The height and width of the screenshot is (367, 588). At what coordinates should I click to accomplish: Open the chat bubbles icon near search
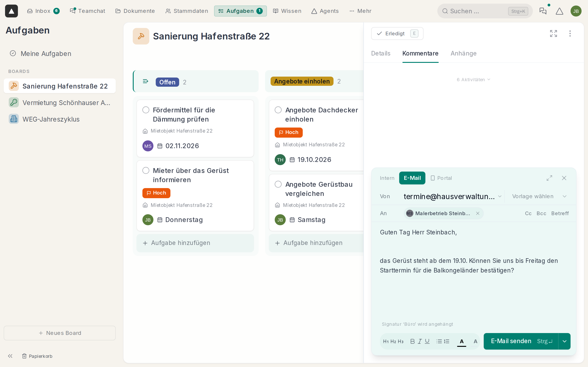[543, 11]
